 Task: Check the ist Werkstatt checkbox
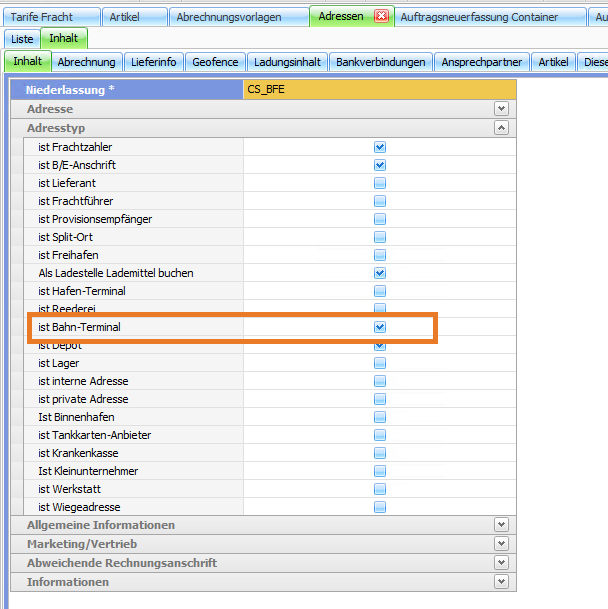pos(380,489)
